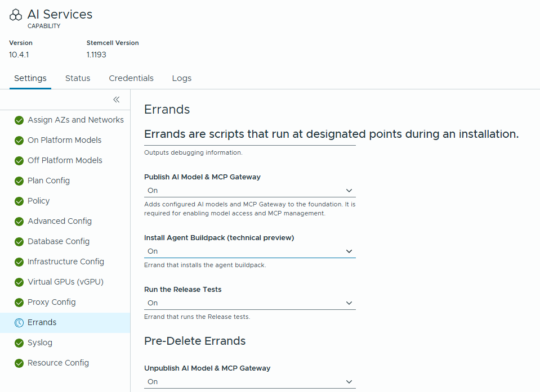Open Install Agent Buildpack dropdown
The image size is (540, 392).
249,251
